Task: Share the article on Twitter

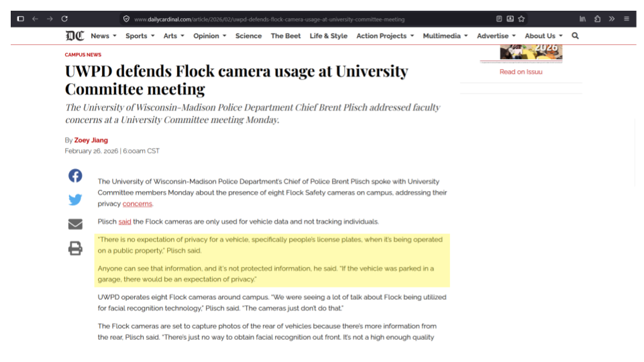Action: coord(75,200)
